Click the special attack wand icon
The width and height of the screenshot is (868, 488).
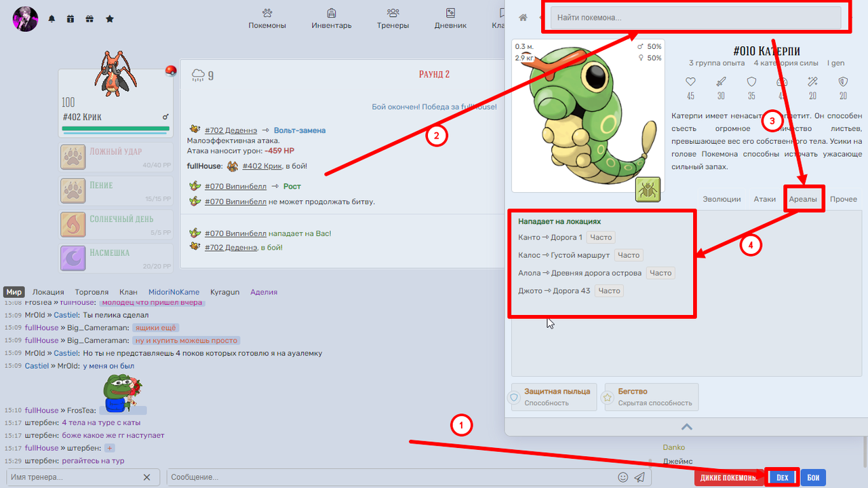point(812,81)
